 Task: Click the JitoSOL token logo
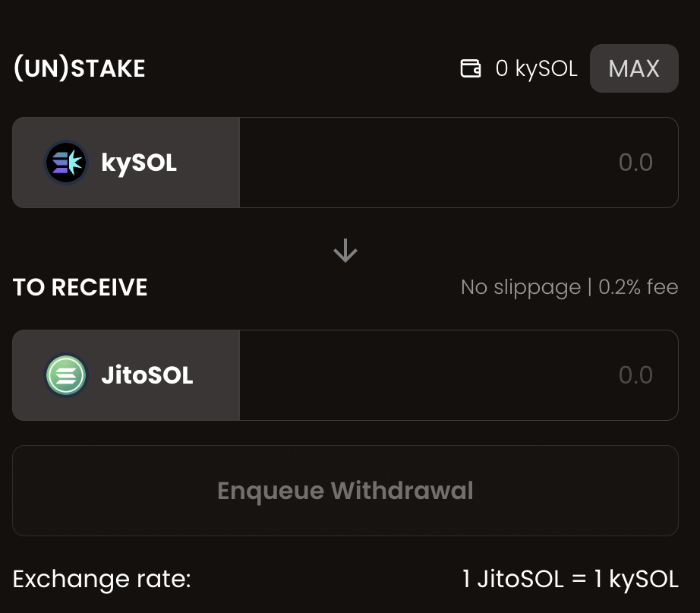(x=66, y=375)
